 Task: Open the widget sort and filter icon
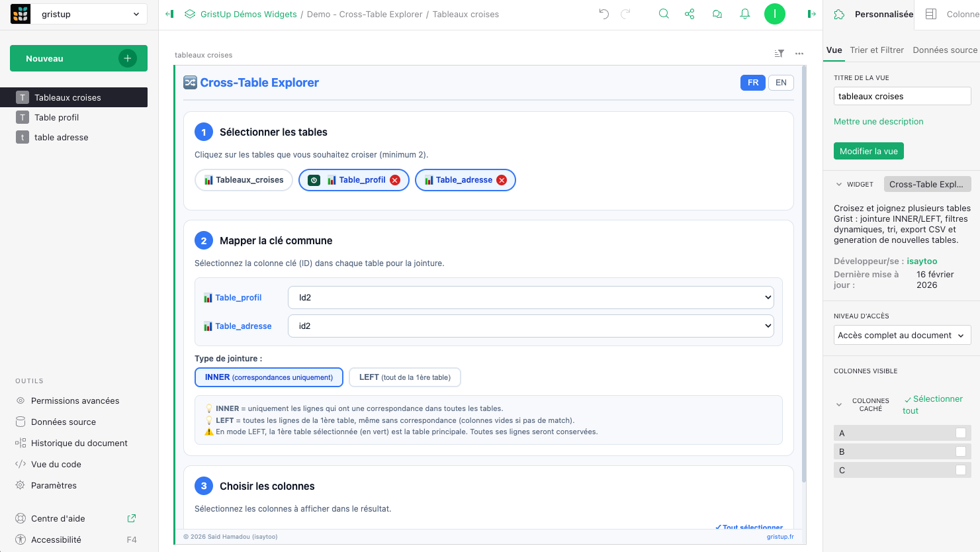pos(780,54)
